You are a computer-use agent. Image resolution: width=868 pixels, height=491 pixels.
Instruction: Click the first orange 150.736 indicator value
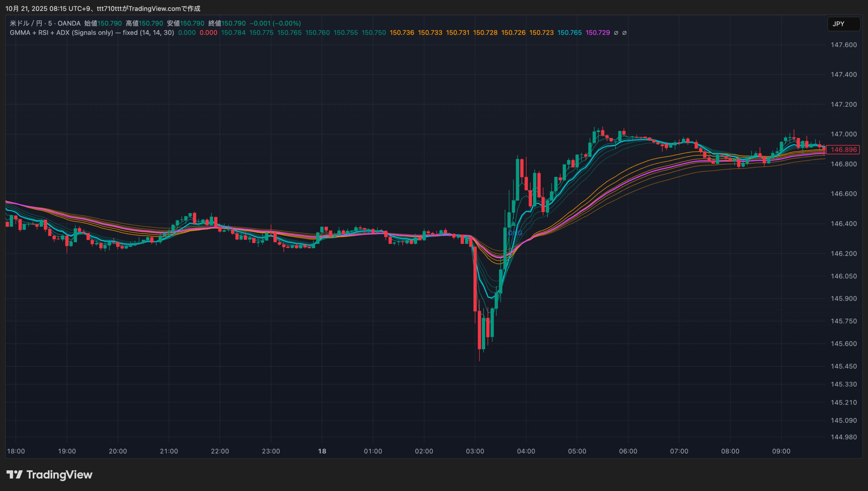click(402, 33)
